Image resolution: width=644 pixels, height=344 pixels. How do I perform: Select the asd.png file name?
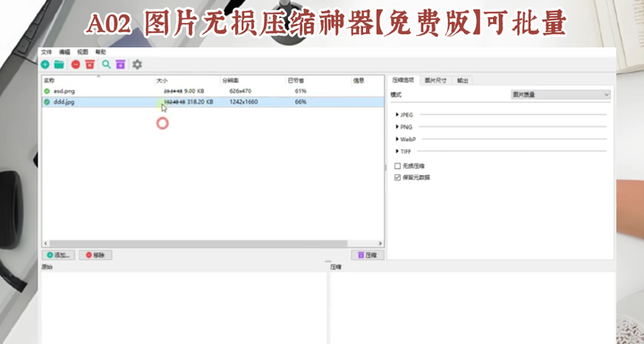[x=64, y=91]
